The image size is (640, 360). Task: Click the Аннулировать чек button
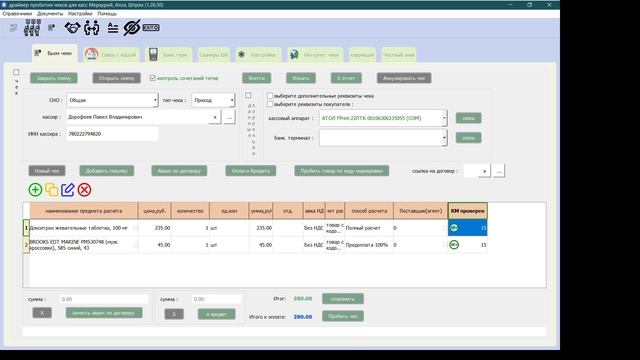coord(404,78)
